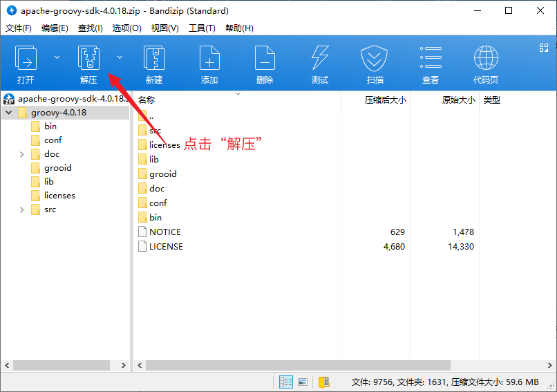
Task: Click the file list horizontal scrollbar
Action: [297, 365]
